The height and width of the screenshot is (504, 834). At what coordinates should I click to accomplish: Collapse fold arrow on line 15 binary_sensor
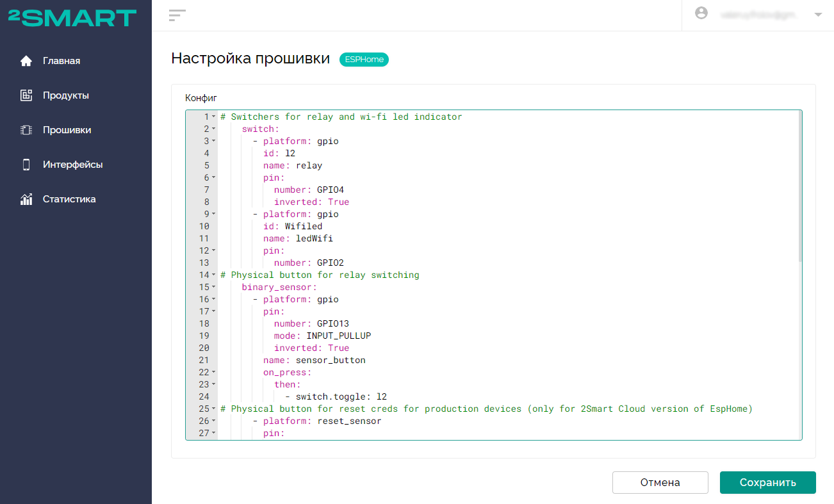coord(214,288)
